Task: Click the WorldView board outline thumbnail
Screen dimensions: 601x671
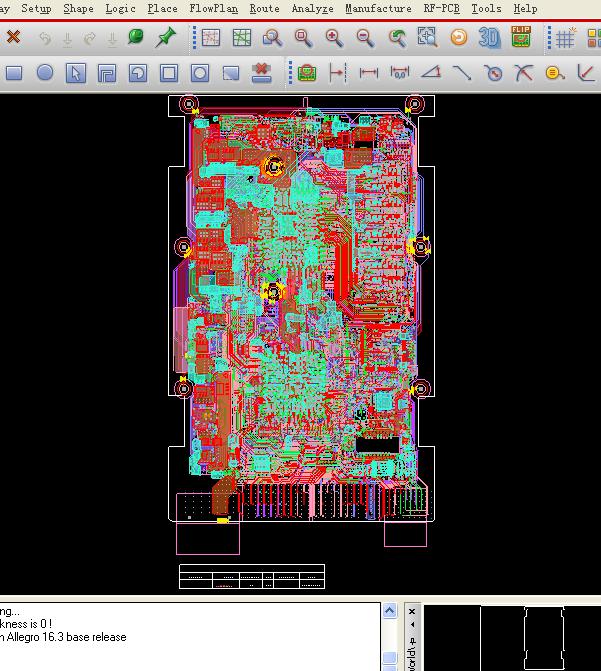Action: [544, 638]
